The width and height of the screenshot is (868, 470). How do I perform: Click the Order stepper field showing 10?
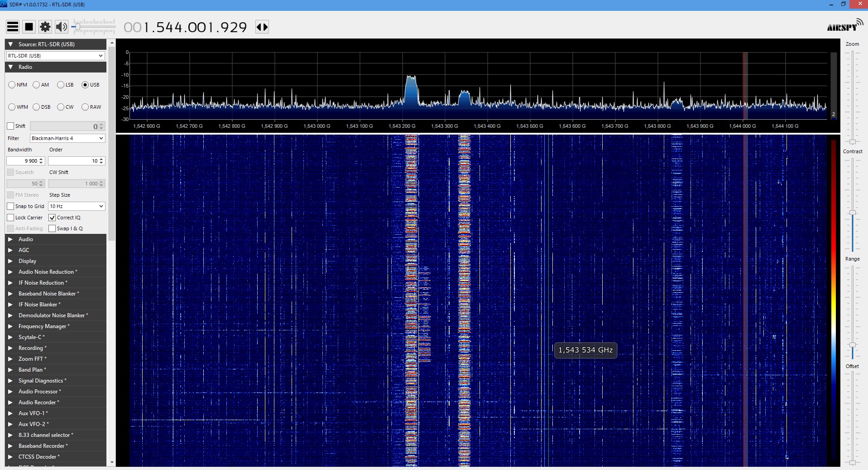(x=77, y=161)
